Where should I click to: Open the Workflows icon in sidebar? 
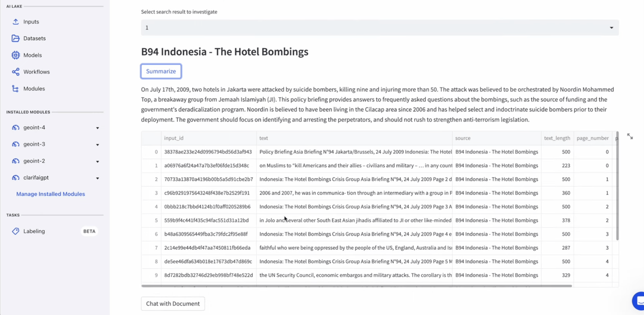pyautogui.click(x=16, y=72)
